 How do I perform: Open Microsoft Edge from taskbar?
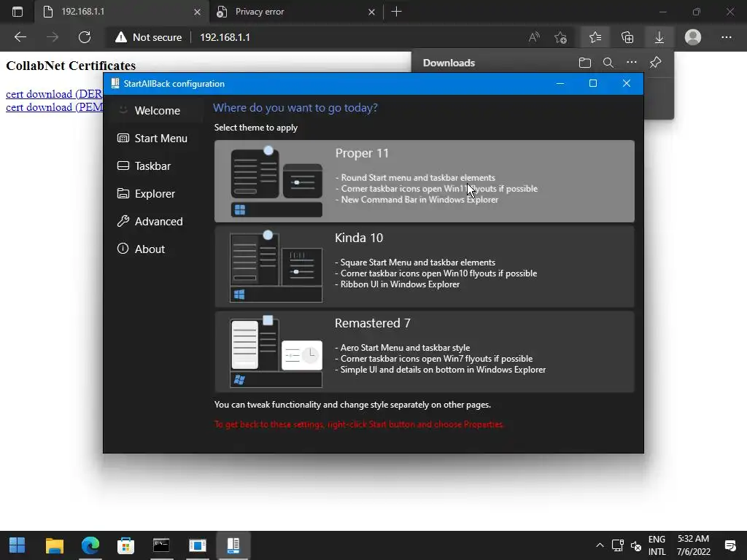[x=90, y=545]
